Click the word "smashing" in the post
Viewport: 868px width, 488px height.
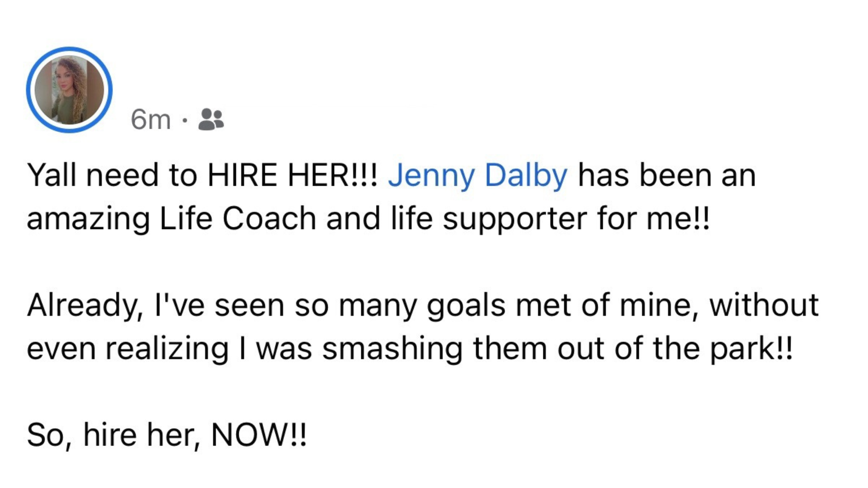392,349
